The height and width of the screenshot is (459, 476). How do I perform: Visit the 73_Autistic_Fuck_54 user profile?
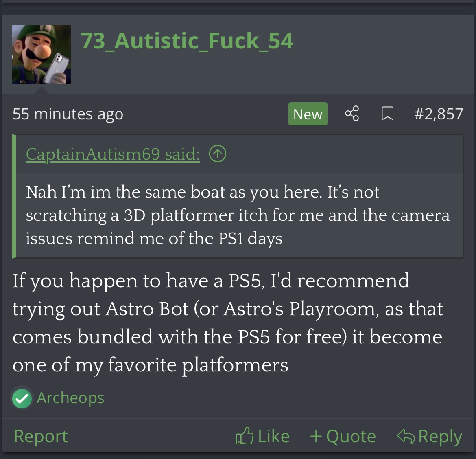click(x=187, y=41)
